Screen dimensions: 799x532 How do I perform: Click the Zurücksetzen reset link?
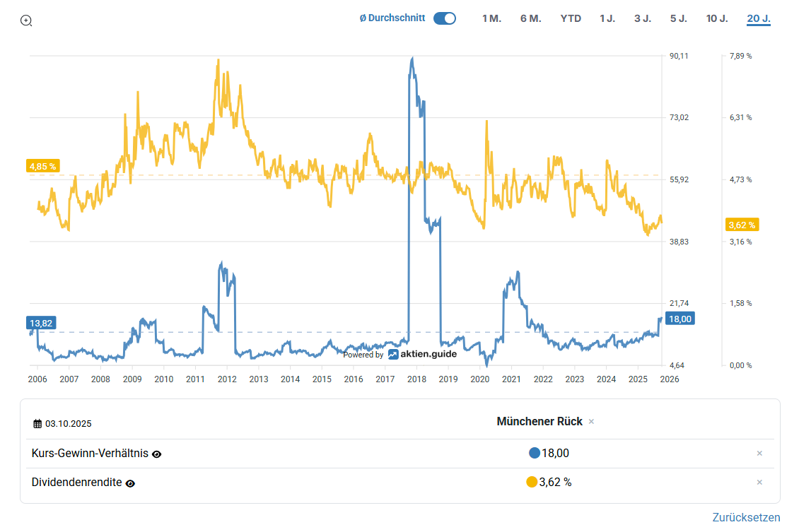746,517
